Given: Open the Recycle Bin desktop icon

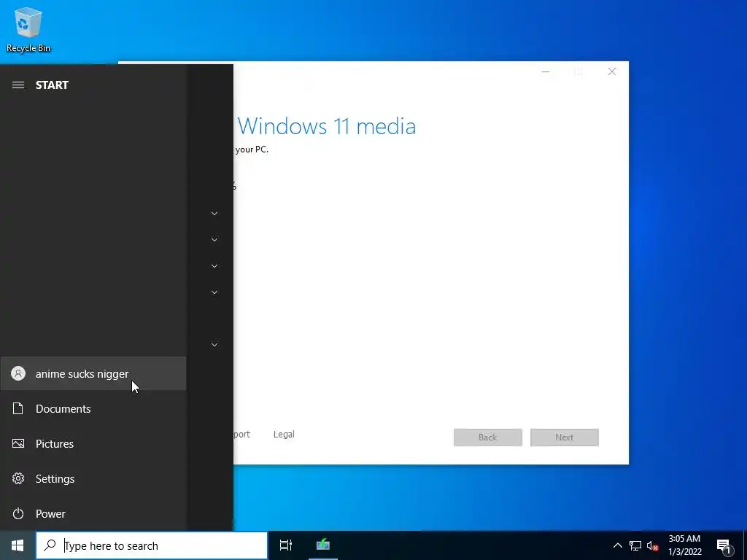Looking at the screenshot, I should 28,29.
